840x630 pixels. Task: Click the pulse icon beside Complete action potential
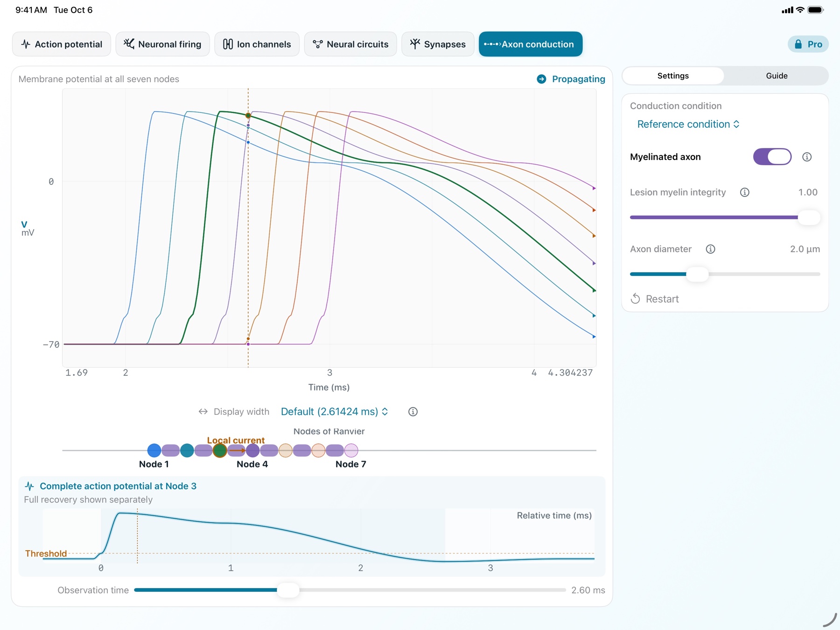coord(29,486)
